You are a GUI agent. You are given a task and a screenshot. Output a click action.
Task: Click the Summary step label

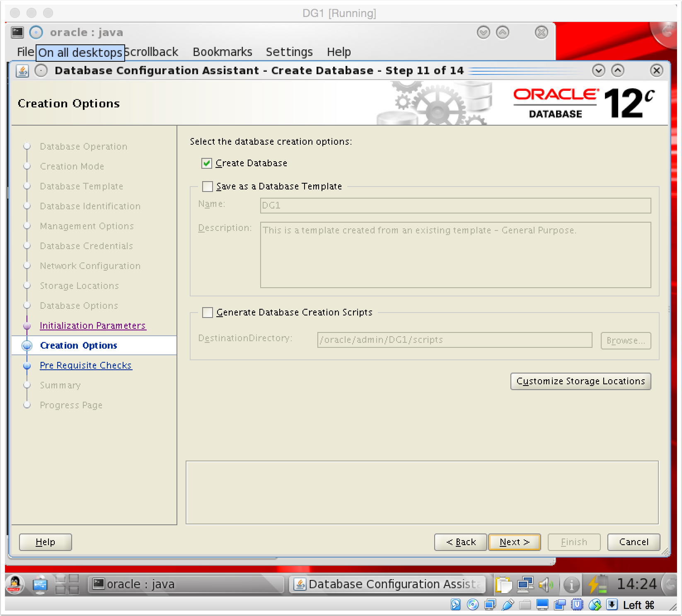[x=60, y=385]
